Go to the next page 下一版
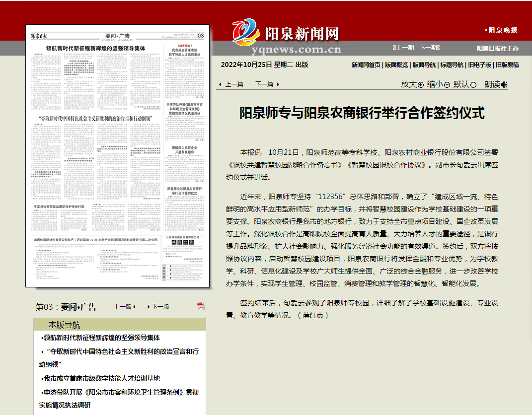Viewport: 532px width, 415px height. coord(158,306)
